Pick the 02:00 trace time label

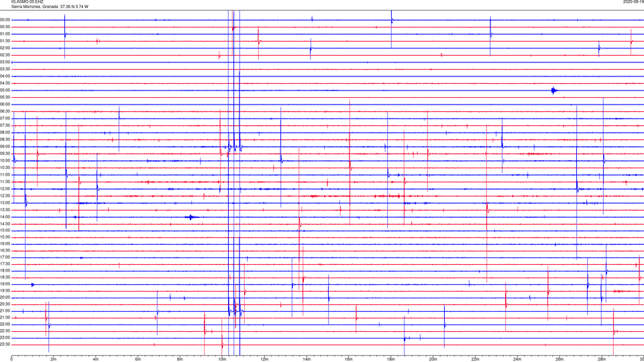click(x=5, y=48)
